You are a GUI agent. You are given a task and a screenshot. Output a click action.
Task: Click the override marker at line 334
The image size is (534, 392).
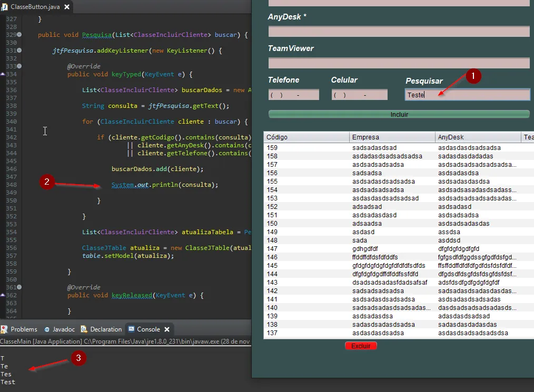pos(3,74)
